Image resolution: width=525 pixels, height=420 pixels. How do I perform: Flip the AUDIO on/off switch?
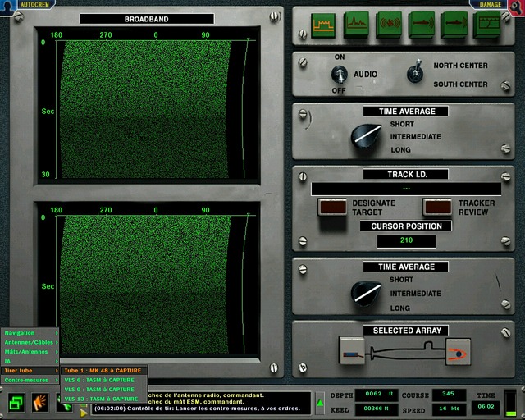(x=339, y=74)
